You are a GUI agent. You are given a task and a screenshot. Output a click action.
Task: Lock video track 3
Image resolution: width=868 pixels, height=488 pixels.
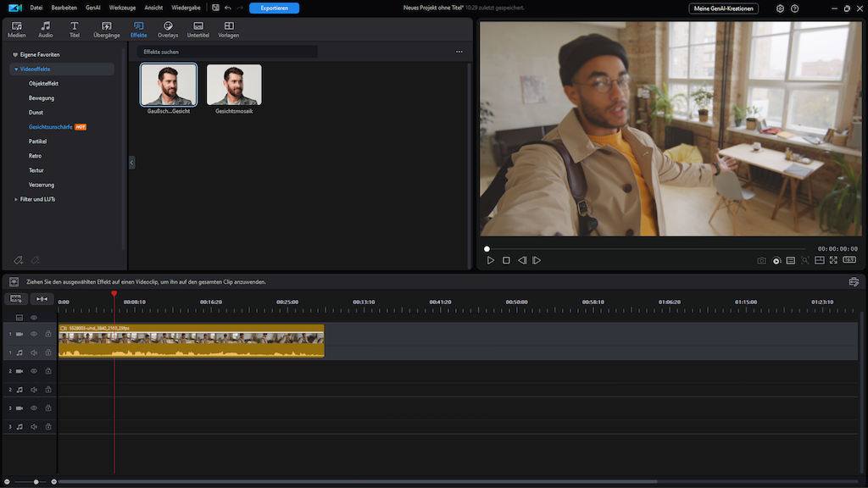pyautogui.click(x=48, y=408)
